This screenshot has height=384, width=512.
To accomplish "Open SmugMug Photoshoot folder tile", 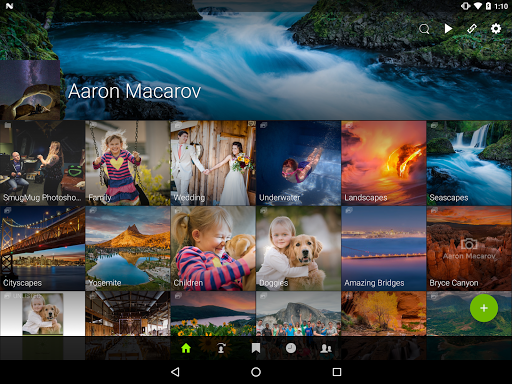I will (42, 163).
